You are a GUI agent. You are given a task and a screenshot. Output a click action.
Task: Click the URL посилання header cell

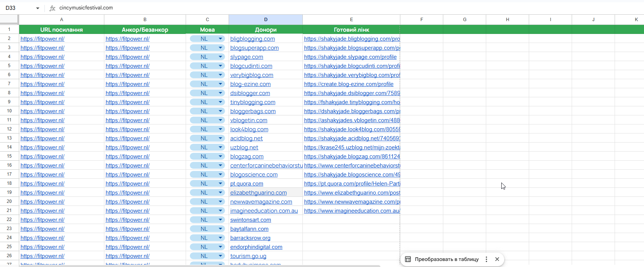[61, 29]
